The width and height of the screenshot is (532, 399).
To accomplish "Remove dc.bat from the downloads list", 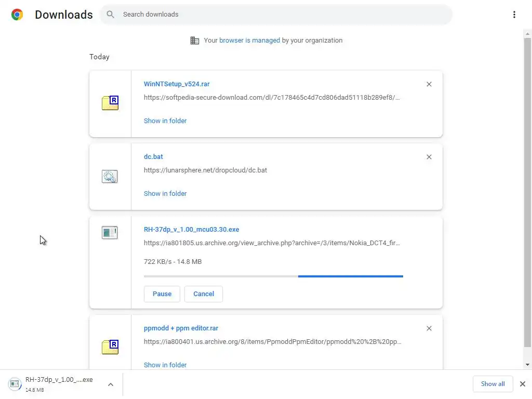I will [429, 157].
